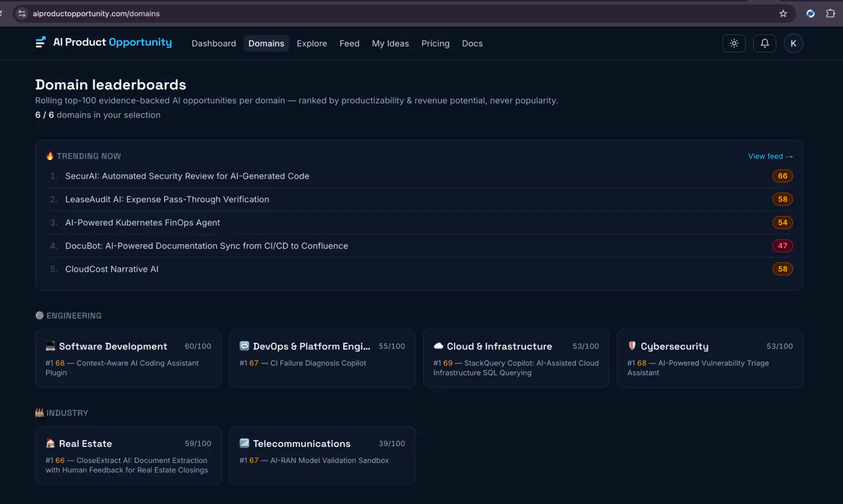Open the Software Development domain card
This screenshot has height=504, width=843.
click(128, 358)
